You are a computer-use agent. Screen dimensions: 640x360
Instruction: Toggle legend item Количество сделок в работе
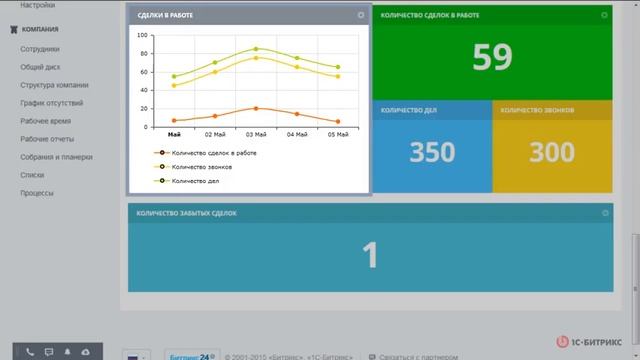[205, 153]
